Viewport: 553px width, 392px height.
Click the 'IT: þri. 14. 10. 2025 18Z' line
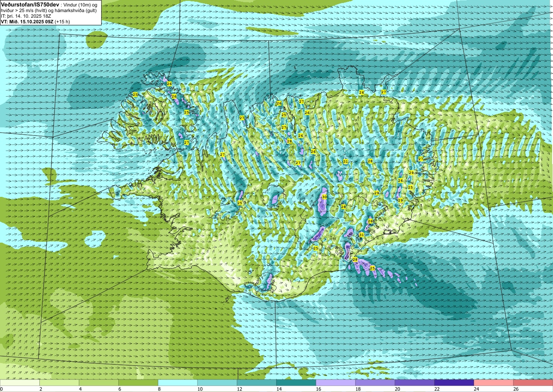click(x=26, y=16)
